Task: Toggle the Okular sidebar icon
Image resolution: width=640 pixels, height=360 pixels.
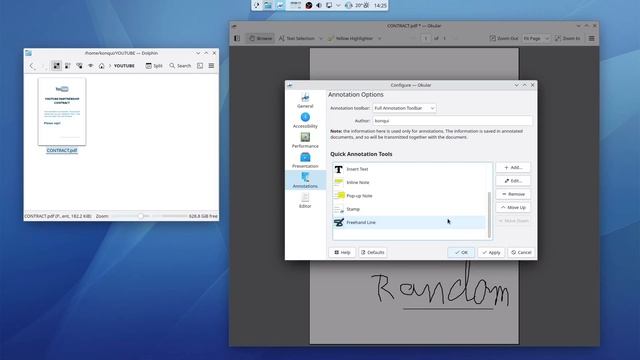Action: 237,38
